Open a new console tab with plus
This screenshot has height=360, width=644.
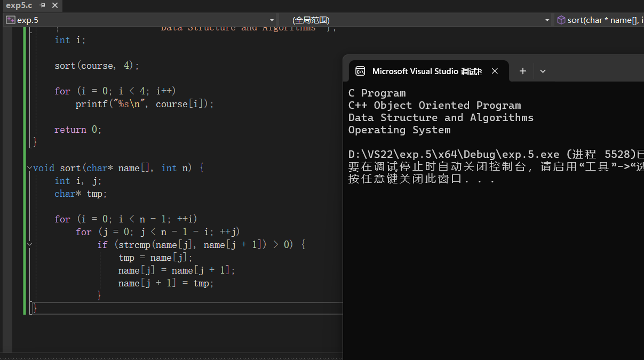click(523, 71)
